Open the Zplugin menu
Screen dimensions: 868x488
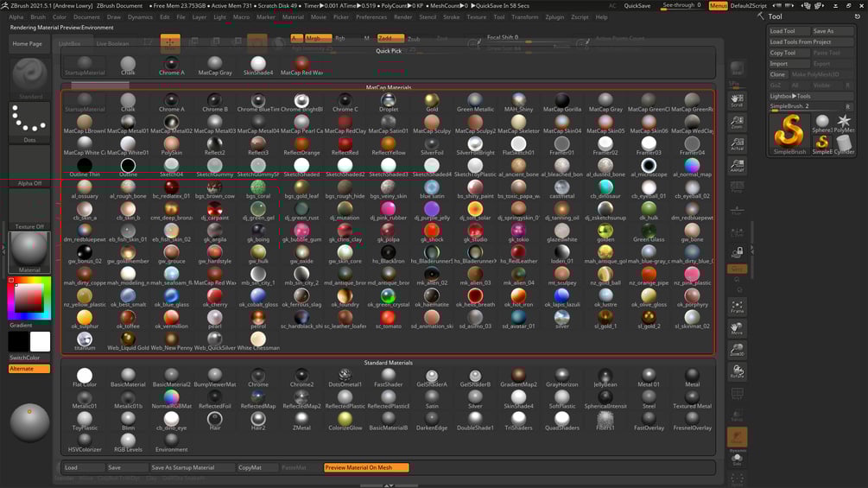[x=554, y=17]
